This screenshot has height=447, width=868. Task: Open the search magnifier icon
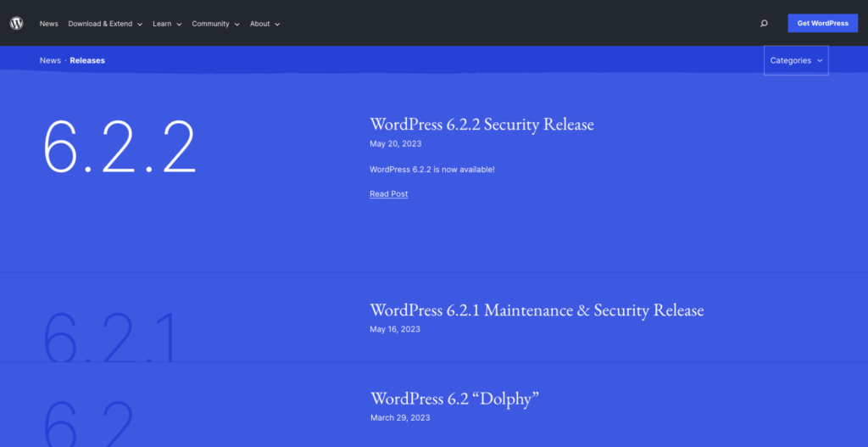pyautogui.click(x=764, y=23)
